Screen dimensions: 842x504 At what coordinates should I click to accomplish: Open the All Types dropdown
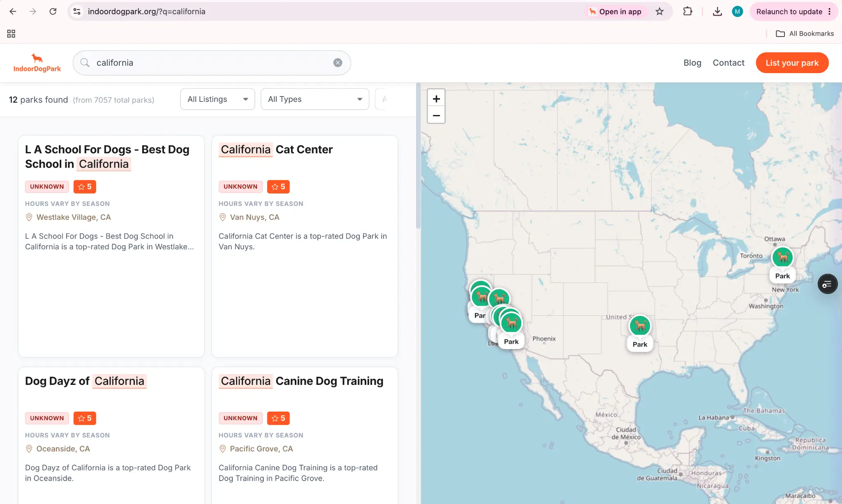coord(315,99)
